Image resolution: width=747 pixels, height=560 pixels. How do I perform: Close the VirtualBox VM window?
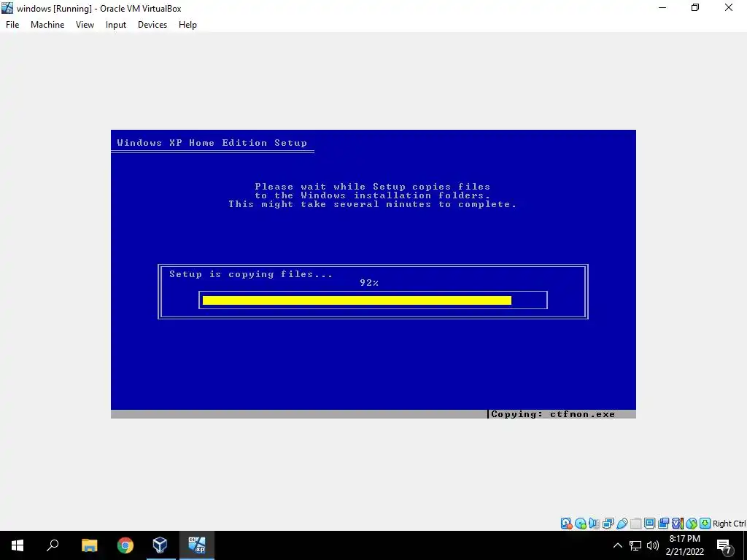click(729, 7)
